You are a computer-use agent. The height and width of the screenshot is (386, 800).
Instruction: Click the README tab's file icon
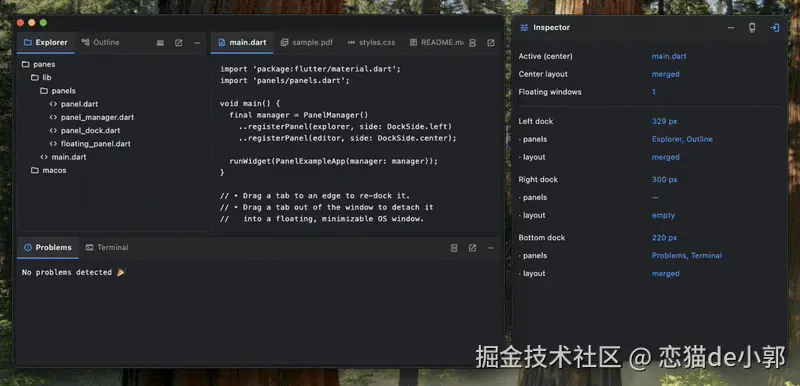click(x=413, y=43)
